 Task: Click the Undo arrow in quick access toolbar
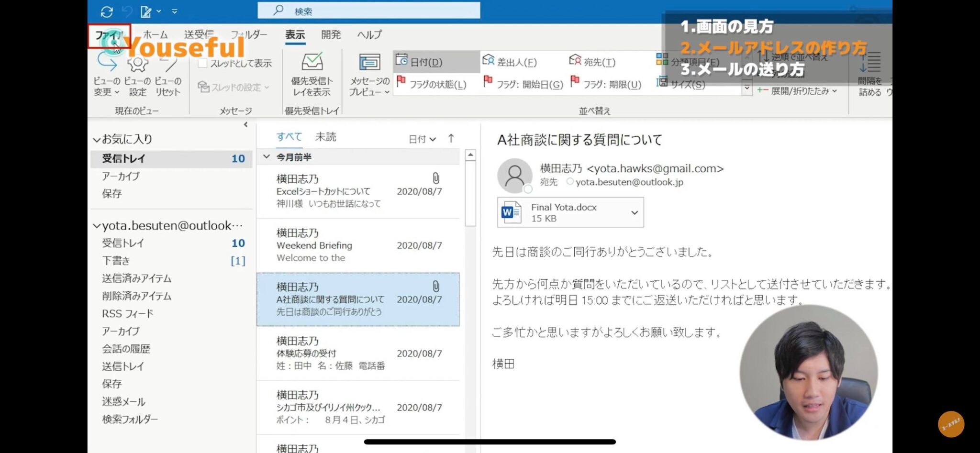pos(127,11)
